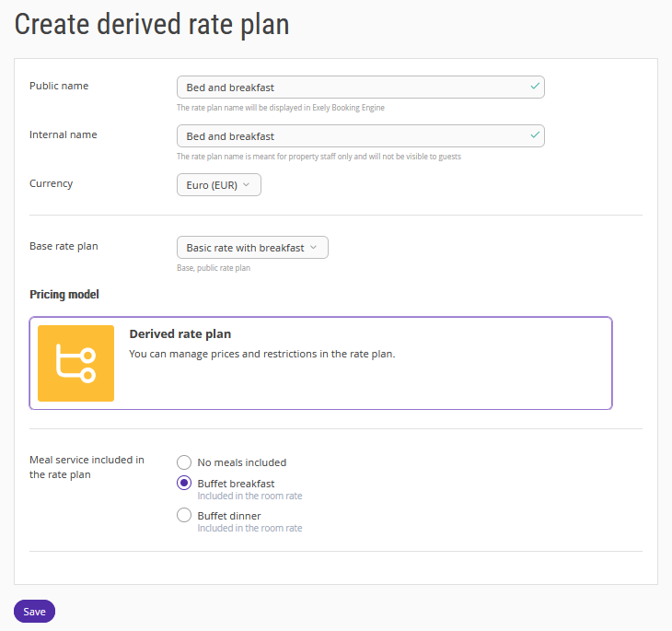The width and height of the screenshot is (672, 631).
Task: Click the Pricing model section heading
Action: (x=64, y=295)
